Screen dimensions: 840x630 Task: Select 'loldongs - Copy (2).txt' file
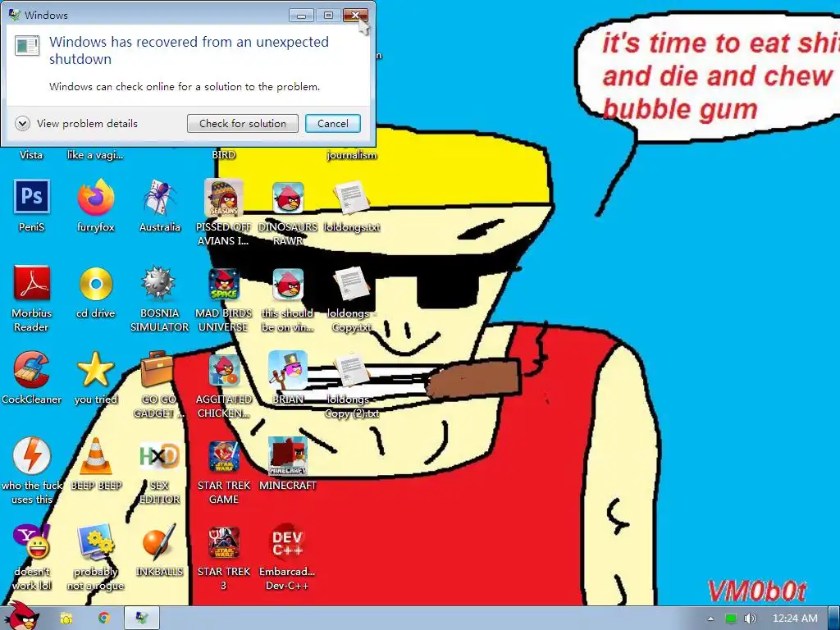click(351, 370)
